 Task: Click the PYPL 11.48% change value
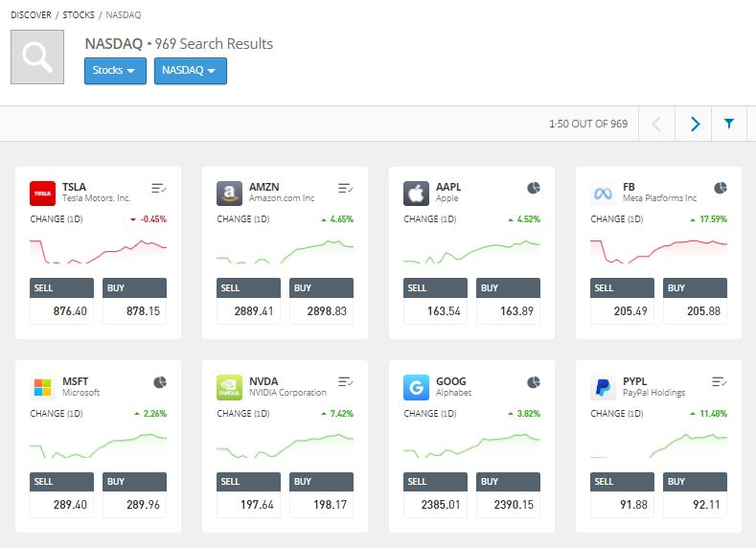coord(714,414)
